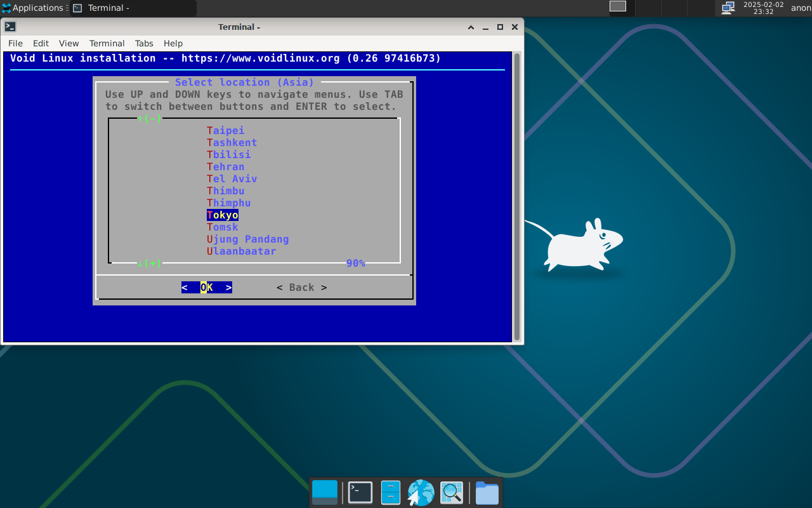Select Tomsk in the location list
812x508 pixels.
click(x=222, y=227)
